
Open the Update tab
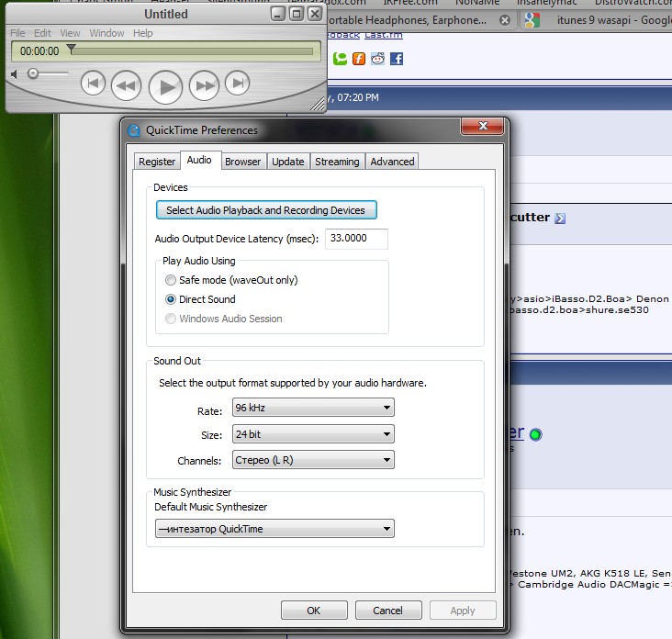(x=288, y=162)
